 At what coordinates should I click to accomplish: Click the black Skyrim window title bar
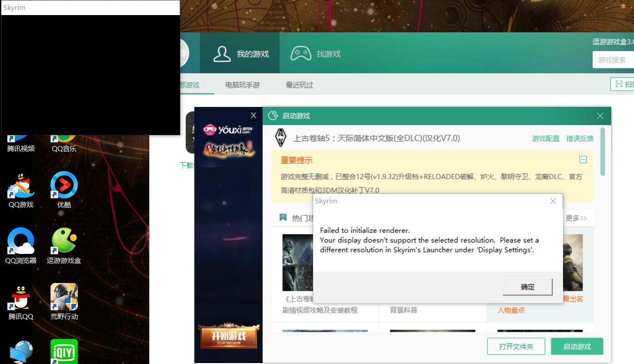click(x=91, y=8)
